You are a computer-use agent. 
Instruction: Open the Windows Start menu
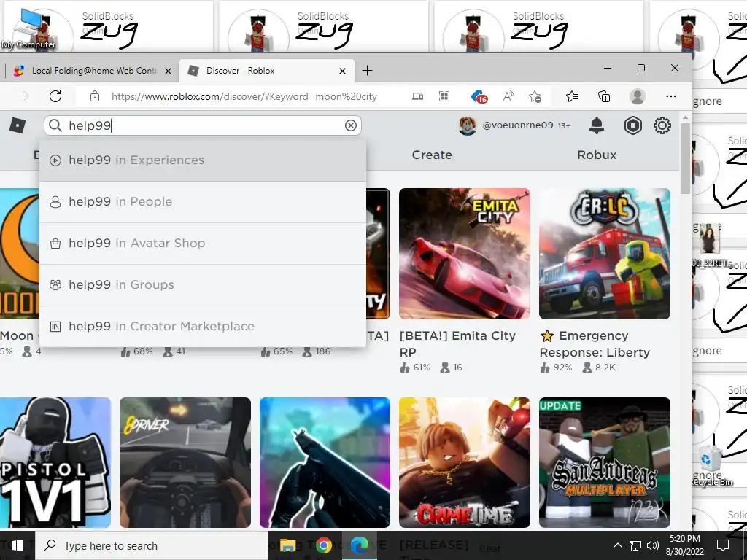[18, 545]
